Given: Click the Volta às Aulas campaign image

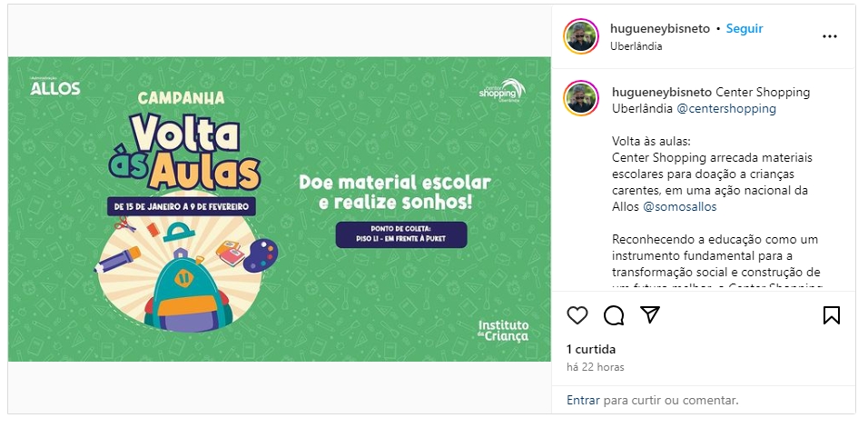Looking at the screenshot, I should point(280,209).
